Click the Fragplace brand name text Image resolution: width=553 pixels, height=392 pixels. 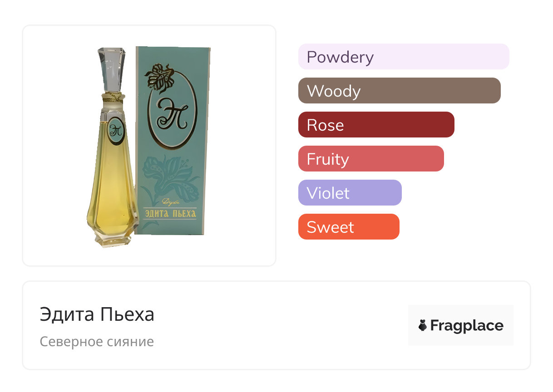(x=467, y=326)
